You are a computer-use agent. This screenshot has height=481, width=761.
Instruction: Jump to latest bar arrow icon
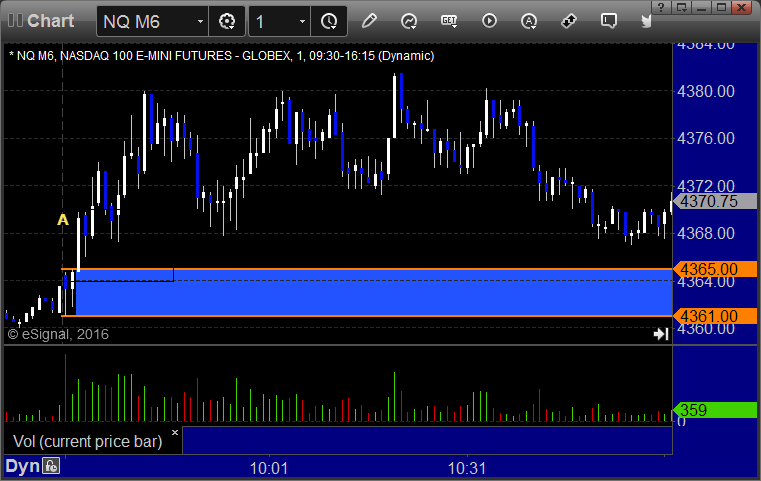click(x=661, y=334)
